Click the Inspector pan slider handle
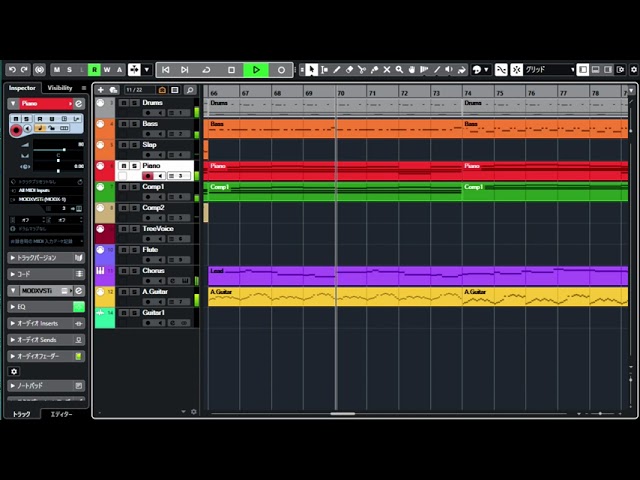Image resolution: width=640 pixels, height=480 pixels. pos(58,160)
